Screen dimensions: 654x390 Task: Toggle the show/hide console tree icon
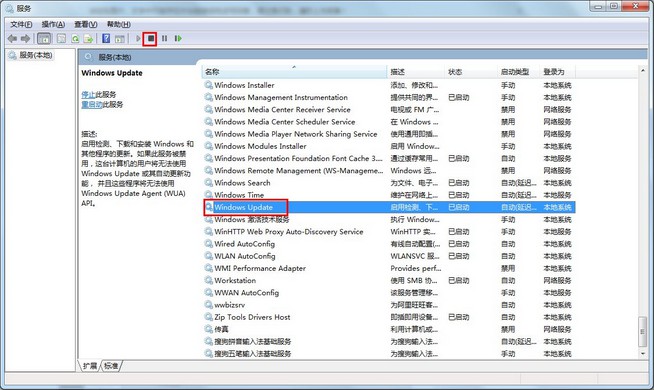[44, 39]
